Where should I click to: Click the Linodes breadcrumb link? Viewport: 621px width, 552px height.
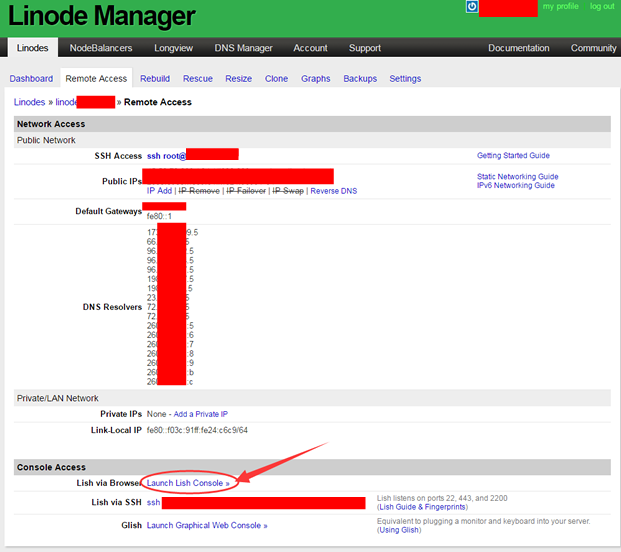click(x=29, y=102)
